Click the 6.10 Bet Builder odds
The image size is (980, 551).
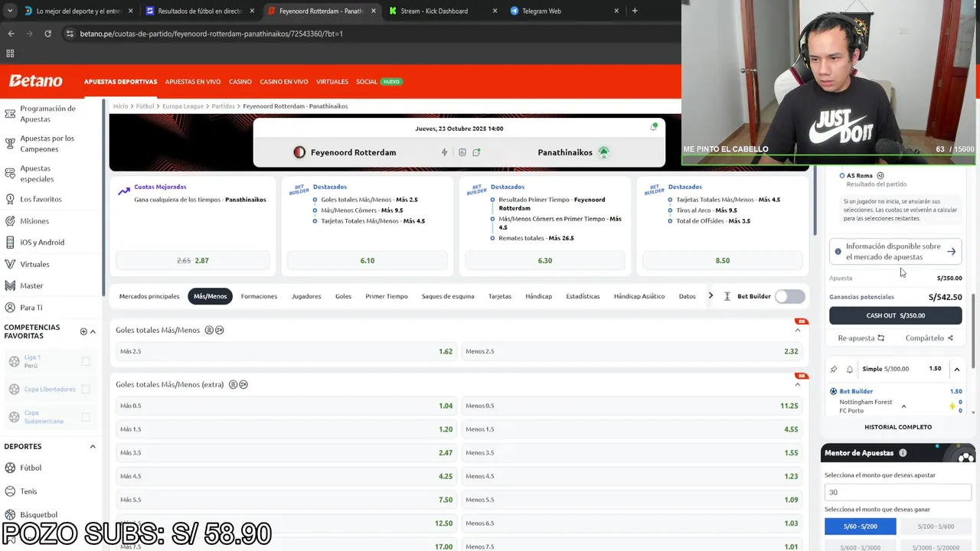367,260
